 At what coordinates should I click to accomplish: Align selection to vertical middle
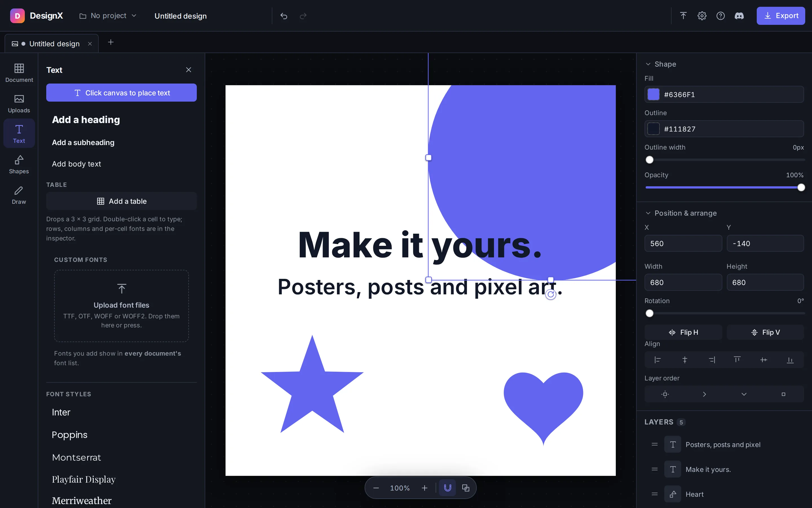(764, 360)
